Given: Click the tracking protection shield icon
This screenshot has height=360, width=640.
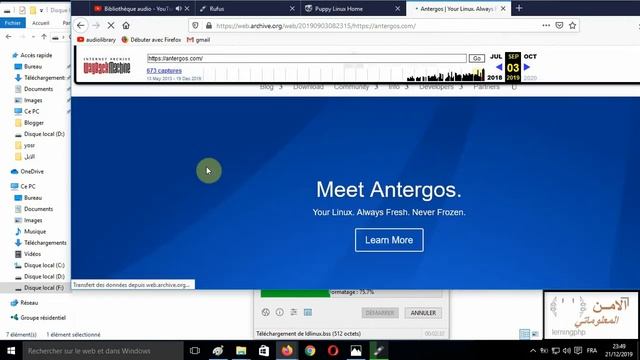Looking at the screenshot, I should click(x=196, y=25).
